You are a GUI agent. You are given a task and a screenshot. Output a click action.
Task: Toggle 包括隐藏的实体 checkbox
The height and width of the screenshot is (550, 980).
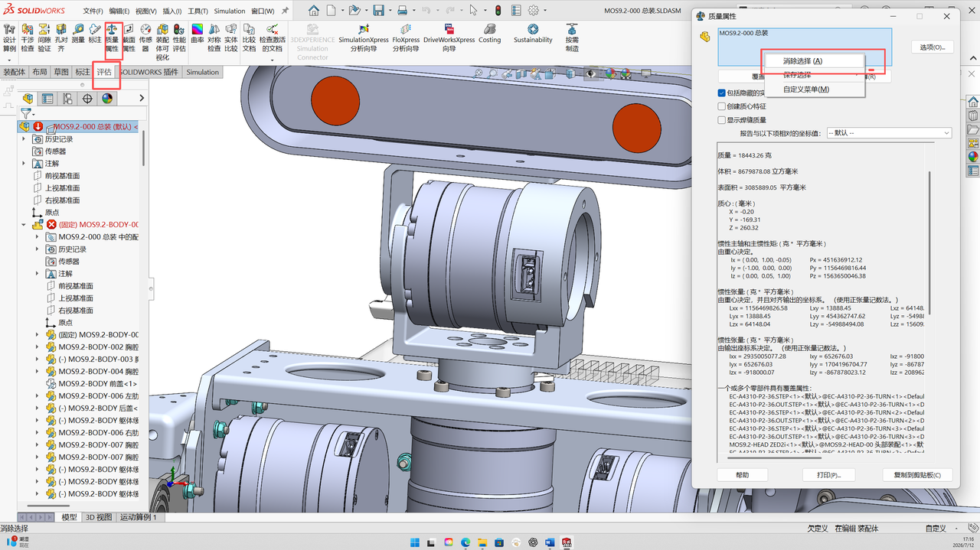click(x=721, y=93)
